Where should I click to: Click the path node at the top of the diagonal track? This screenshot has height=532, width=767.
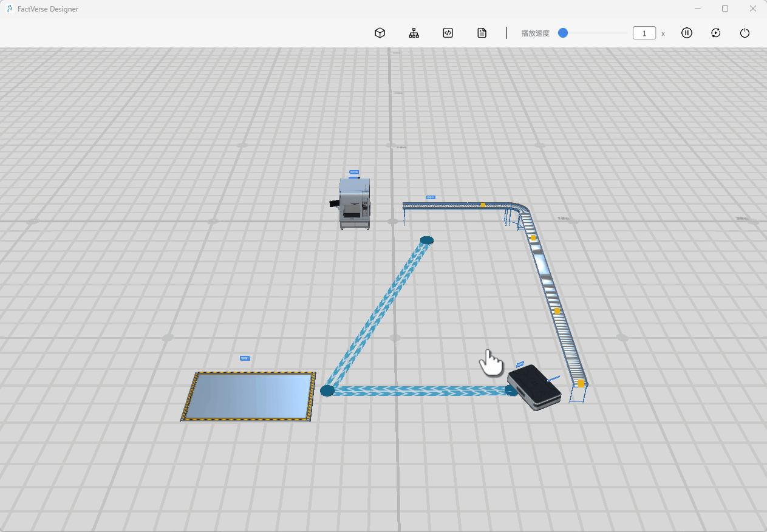427,240
